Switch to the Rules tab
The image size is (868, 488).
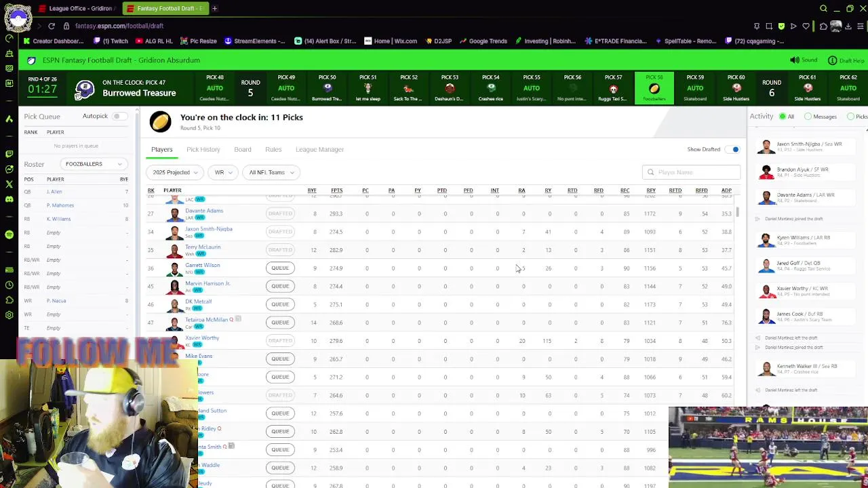273,149
